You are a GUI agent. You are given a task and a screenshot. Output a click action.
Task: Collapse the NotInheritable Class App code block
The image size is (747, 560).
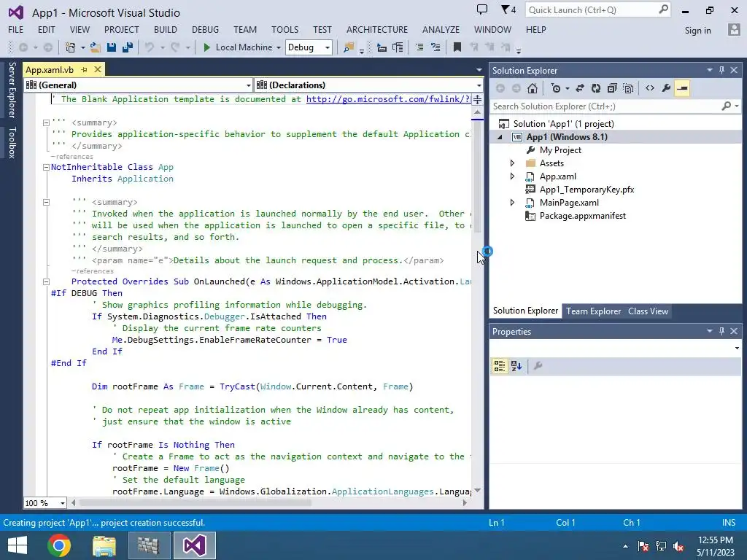tap(46, 167)
